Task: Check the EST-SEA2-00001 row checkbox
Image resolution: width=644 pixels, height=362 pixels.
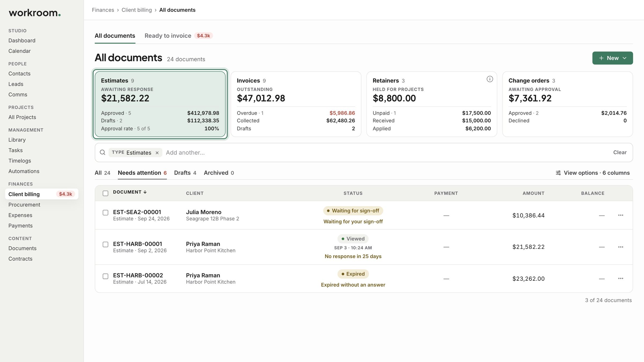Action: [x=105, y=213]
